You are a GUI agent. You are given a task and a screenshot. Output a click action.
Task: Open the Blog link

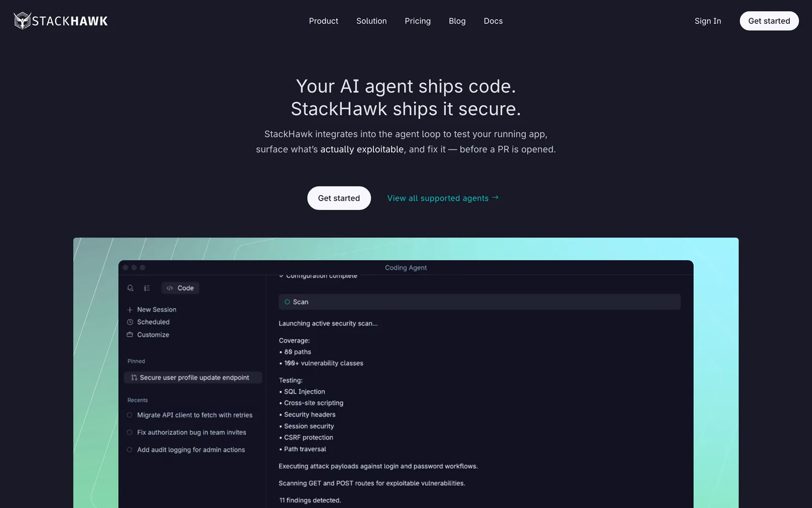(457, 21)
